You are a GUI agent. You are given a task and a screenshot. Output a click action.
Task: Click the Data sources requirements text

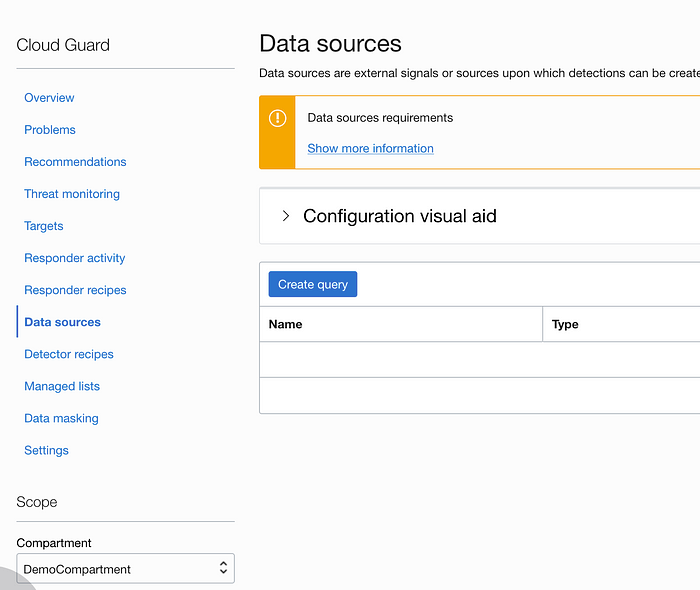(380, 118)
